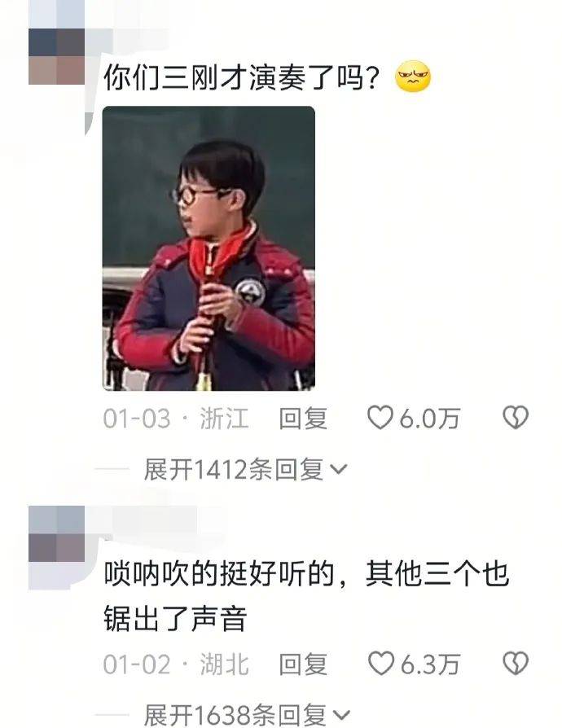This screenshot has width=562, height=728.
Task: Tap the 01-03 · 浙江 timestamp
Action: click(x=176, y=418)
